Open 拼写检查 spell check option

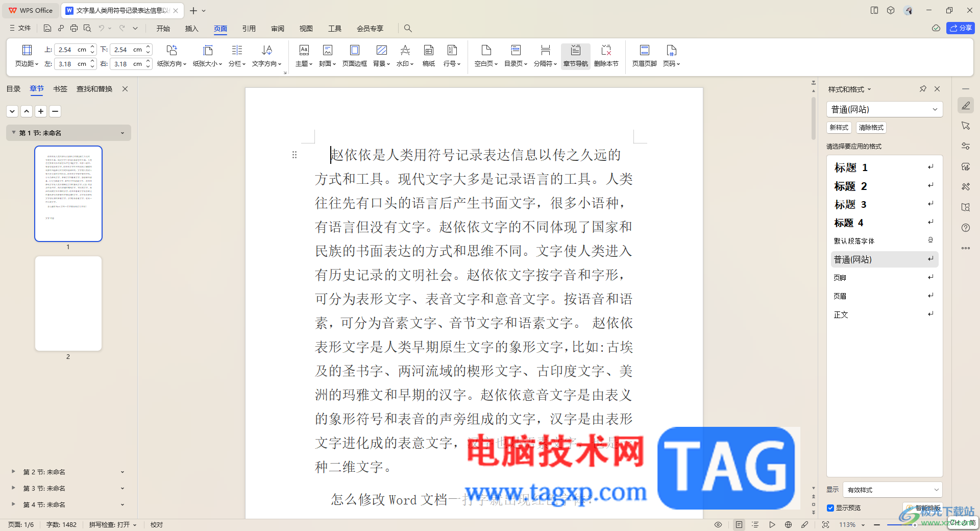coord(113,525)
